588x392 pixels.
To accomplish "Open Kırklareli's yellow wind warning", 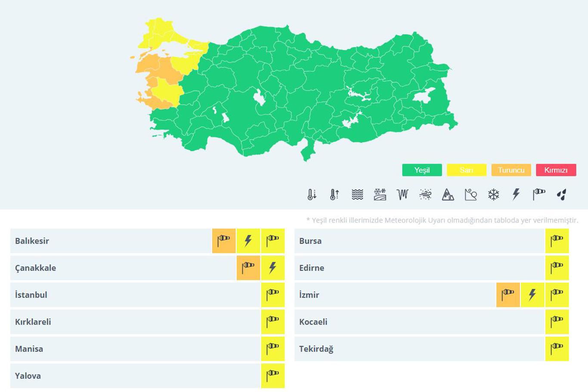I will 273,322.
